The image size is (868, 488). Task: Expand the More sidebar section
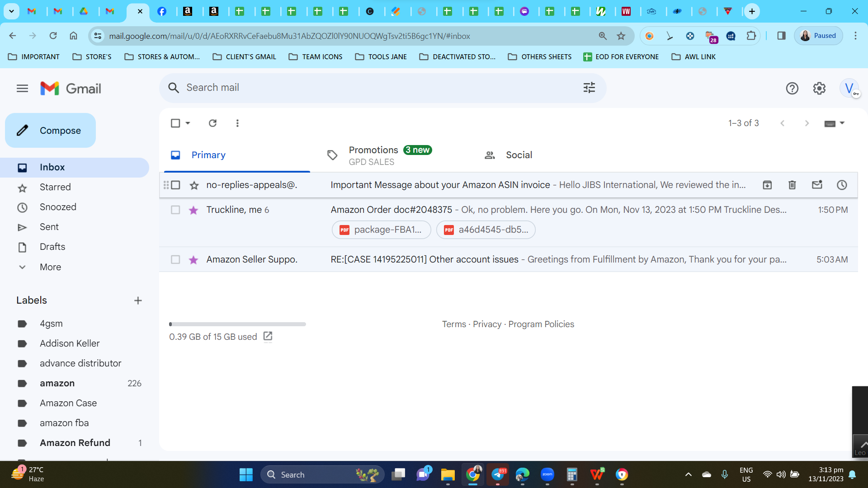tap(50, 267)
